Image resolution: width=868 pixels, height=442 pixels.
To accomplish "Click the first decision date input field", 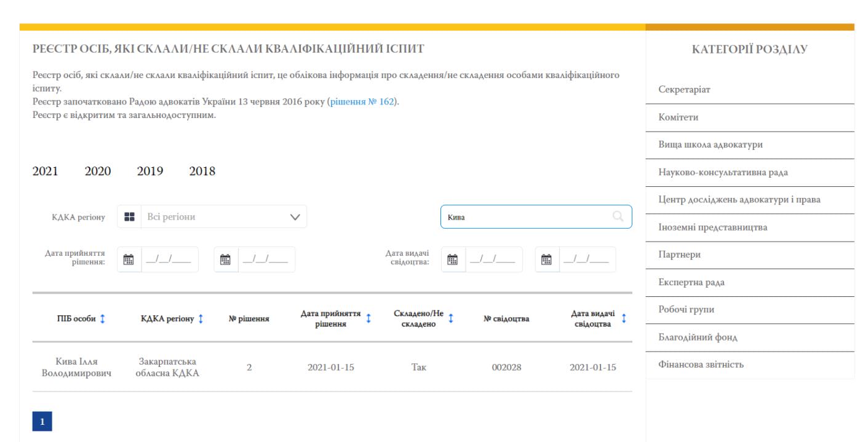I will (x=169, y=259).
